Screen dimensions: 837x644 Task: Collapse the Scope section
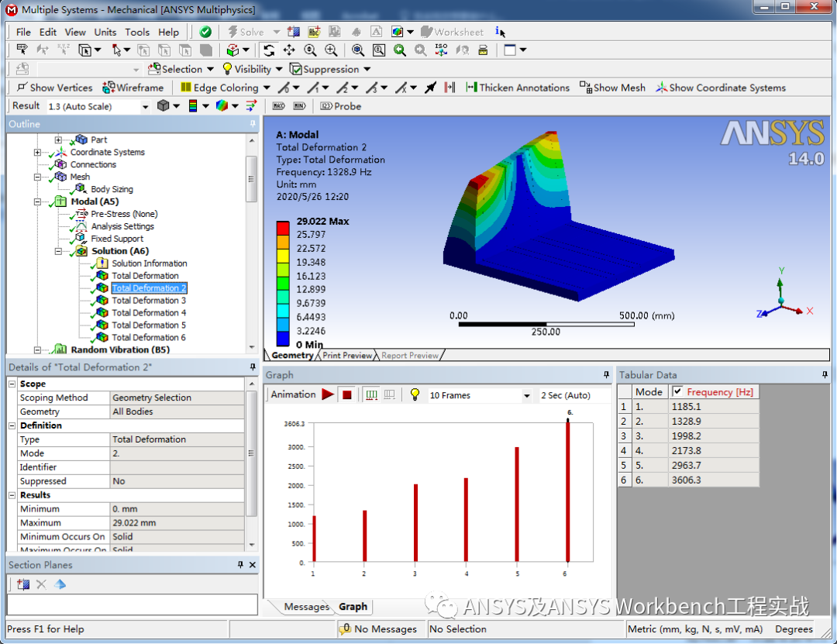pos(12,384)
